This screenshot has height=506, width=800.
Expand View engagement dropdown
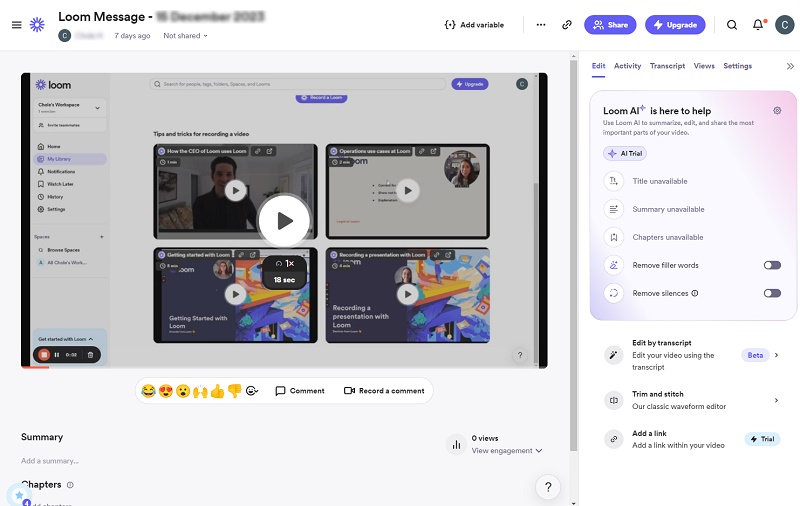[x=507, y=451]
